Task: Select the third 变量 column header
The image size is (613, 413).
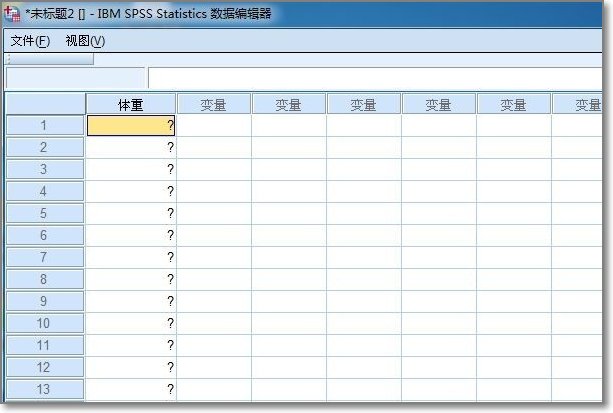Action: [x=364, y=105]
